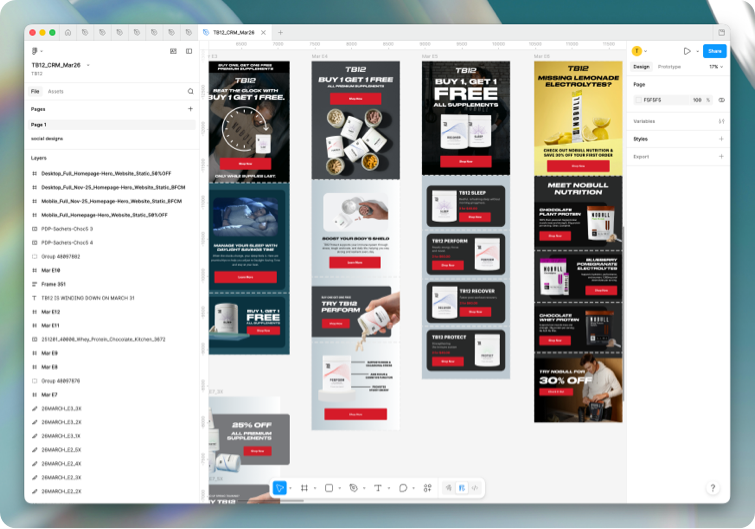The width and height of the screenshot is (755, 529).
Task: Select Page 1 in pages list
Action: 112,124
